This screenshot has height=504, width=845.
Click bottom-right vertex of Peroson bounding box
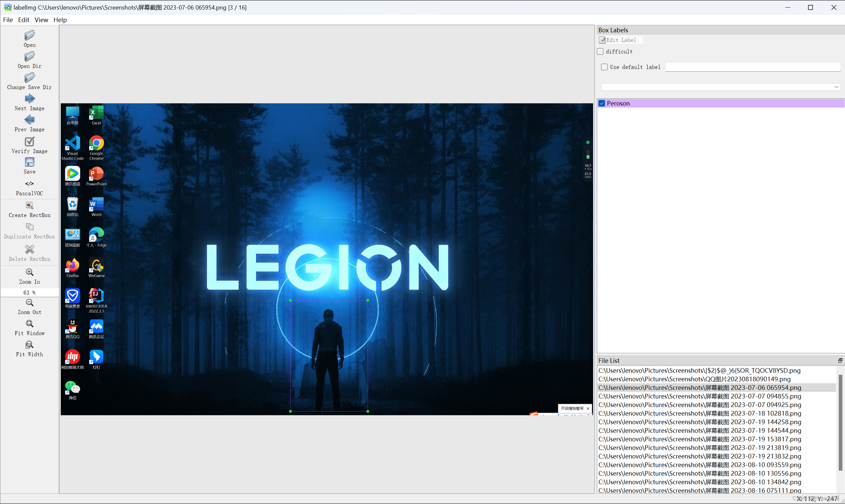click(x=368, y=411)
